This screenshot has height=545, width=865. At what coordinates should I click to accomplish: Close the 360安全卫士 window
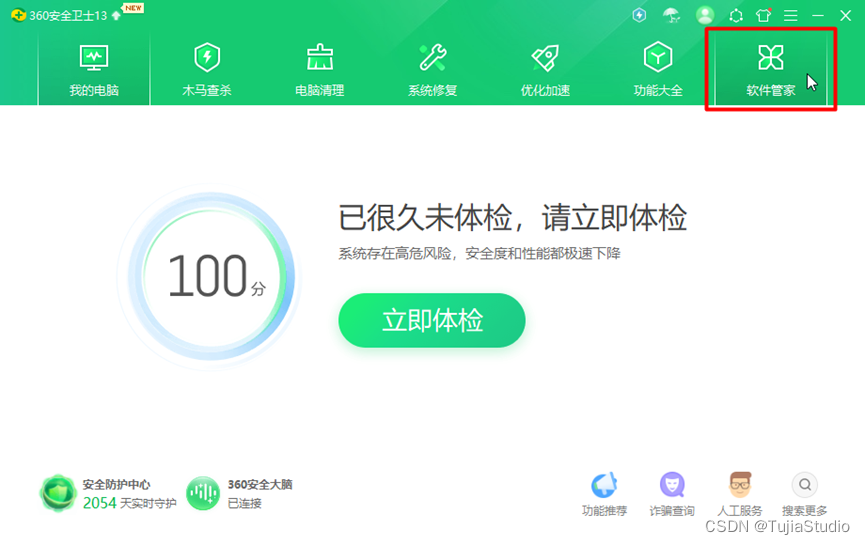click(x=845, y=15)
